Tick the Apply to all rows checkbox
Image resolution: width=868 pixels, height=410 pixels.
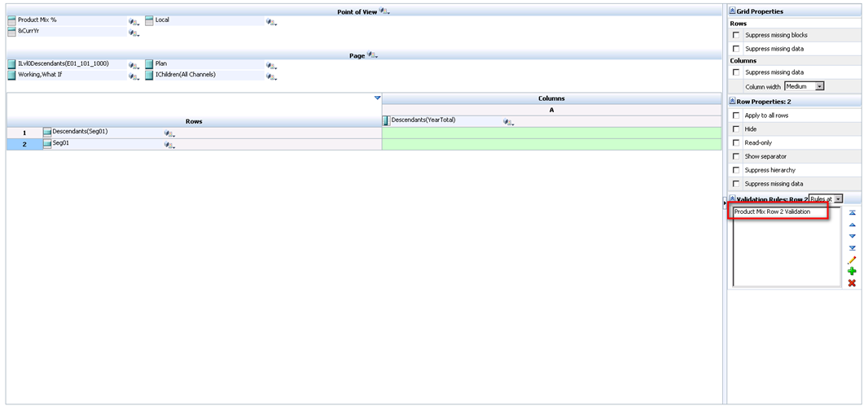click(x=736, y=116)
